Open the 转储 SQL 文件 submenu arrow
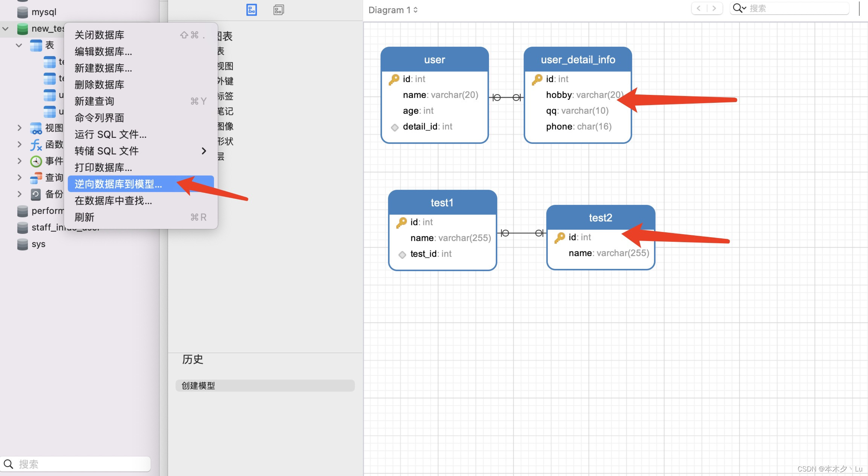868x476 pixels. 204,151
